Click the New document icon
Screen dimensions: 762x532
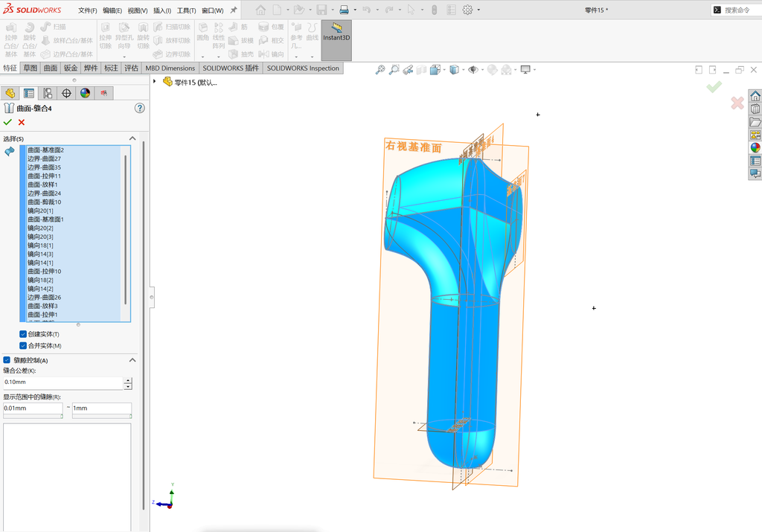click(x=277, y=10)
